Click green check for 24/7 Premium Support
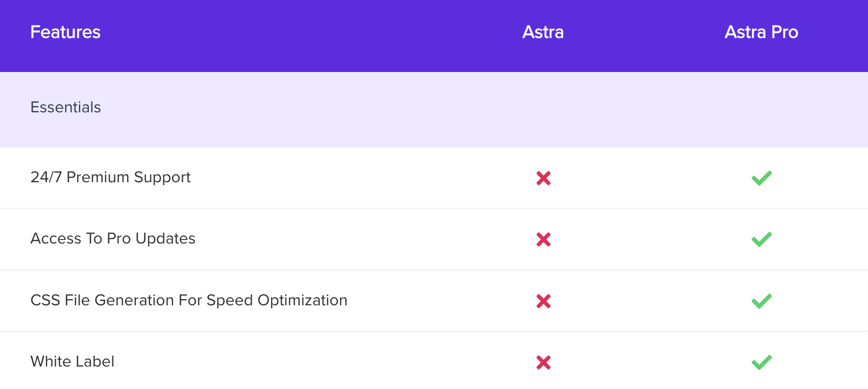This screenshot has height=389, width=868. point(761,178)
